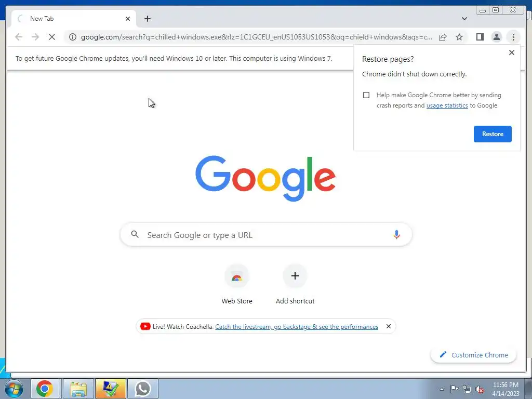Open the Web Store shortcut

point(237,284)
